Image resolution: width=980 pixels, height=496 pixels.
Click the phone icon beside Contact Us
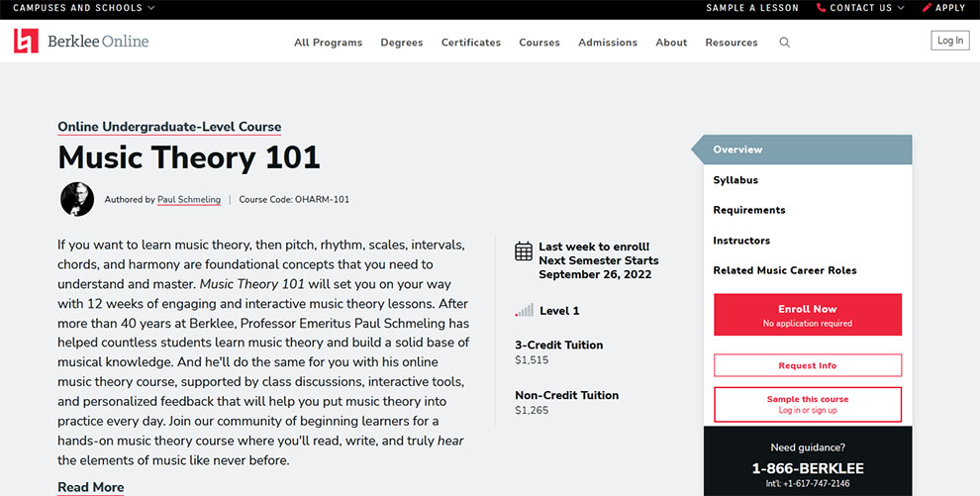(821, 8)
